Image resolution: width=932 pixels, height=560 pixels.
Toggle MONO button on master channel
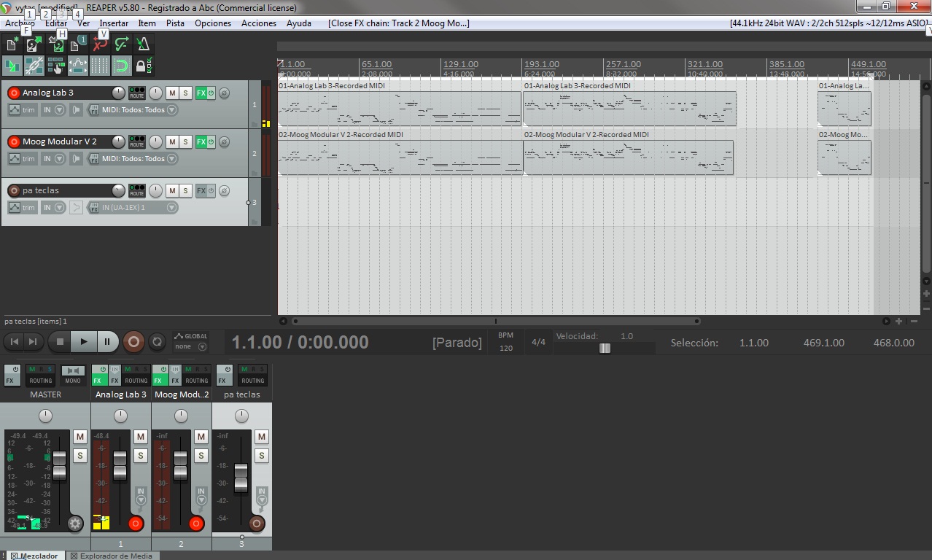click(73, 375)
